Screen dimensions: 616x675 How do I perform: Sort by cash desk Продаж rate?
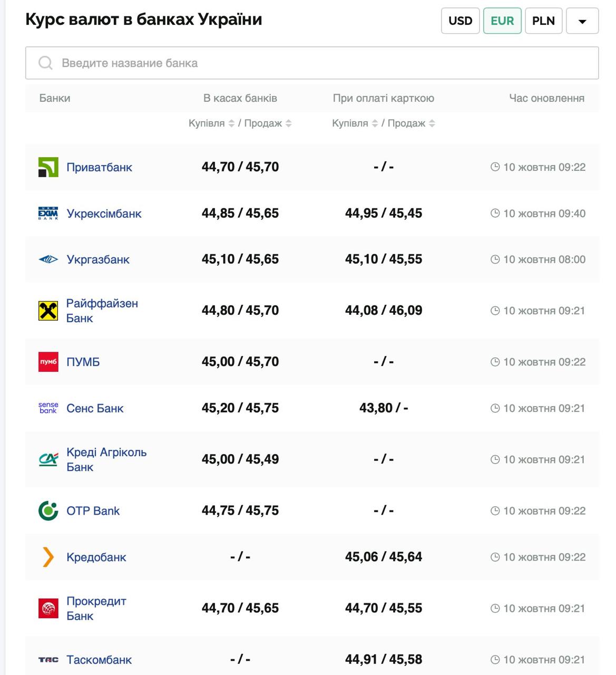coord(288,123)
